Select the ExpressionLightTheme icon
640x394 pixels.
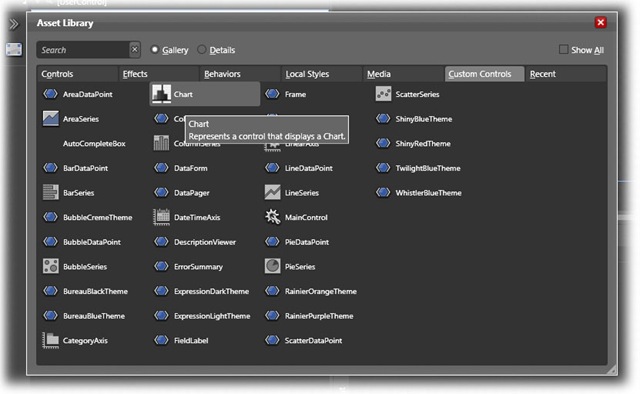pyautogui.click(x=161, y=316)
